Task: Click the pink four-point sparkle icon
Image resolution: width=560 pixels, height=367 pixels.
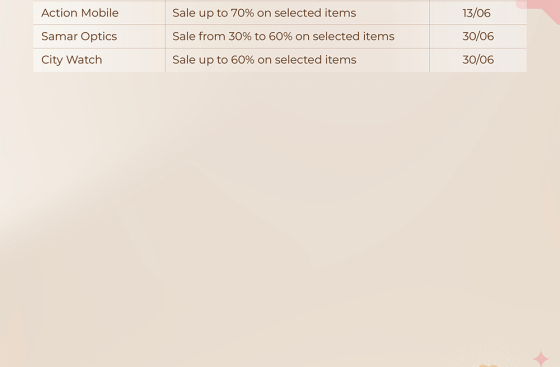Action: [x=541, y=359]
